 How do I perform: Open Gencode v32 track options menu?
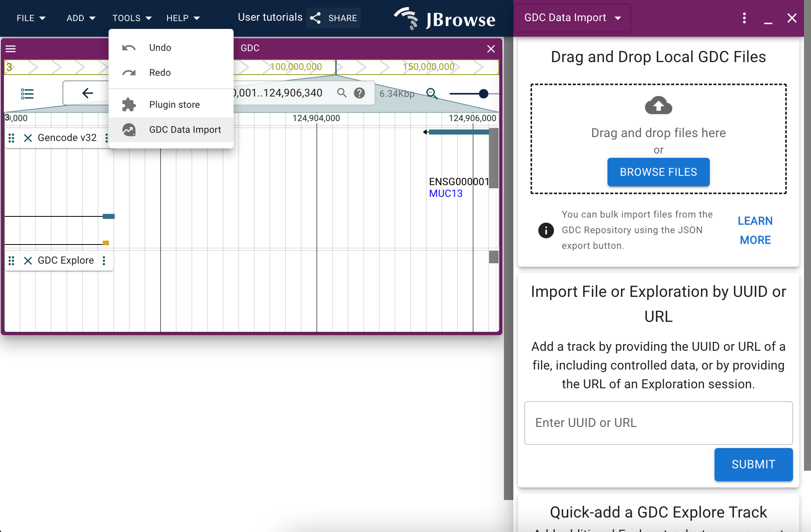point(107,138)
